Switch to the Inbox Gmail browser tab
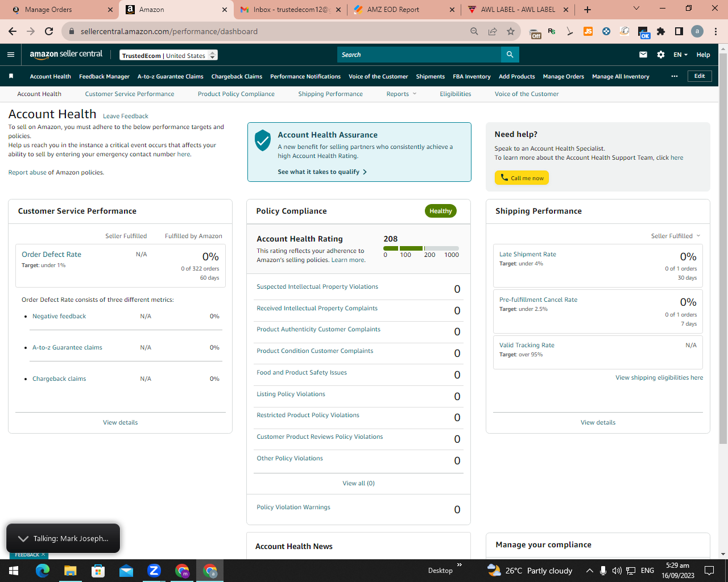Viewport: 728px width, 582px height. click(x=290, y=10)
